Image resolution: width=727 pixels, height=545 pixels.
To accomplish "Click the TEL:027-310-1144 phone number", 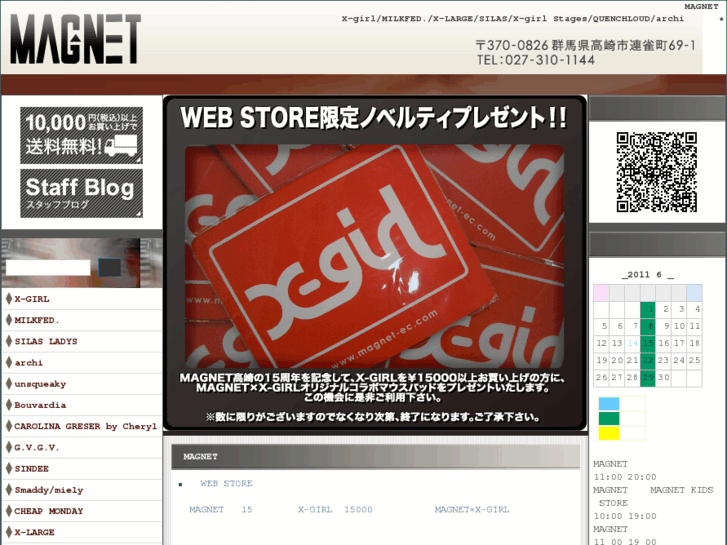I will point(536,60).
